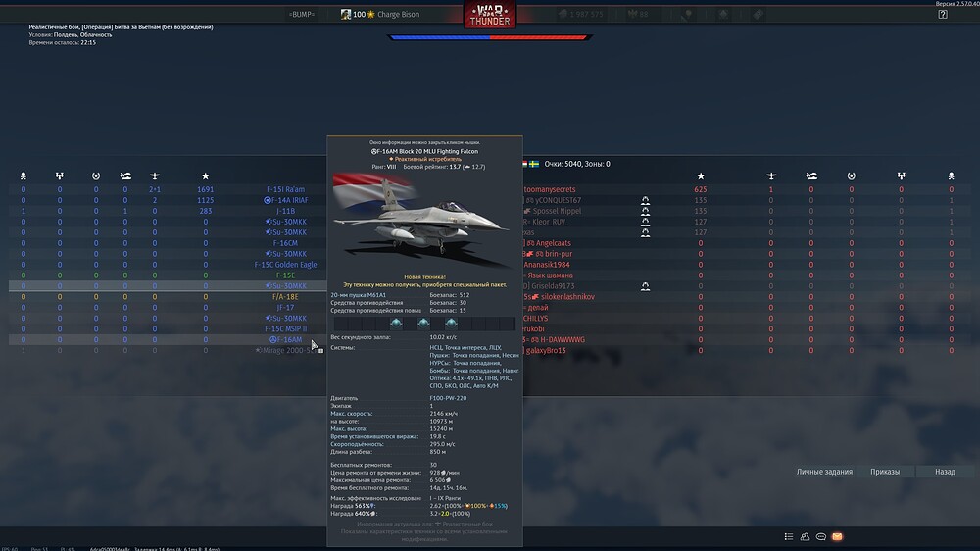Open Личные задания button
This screenshot has height=551, width=980.
(824, 472)
